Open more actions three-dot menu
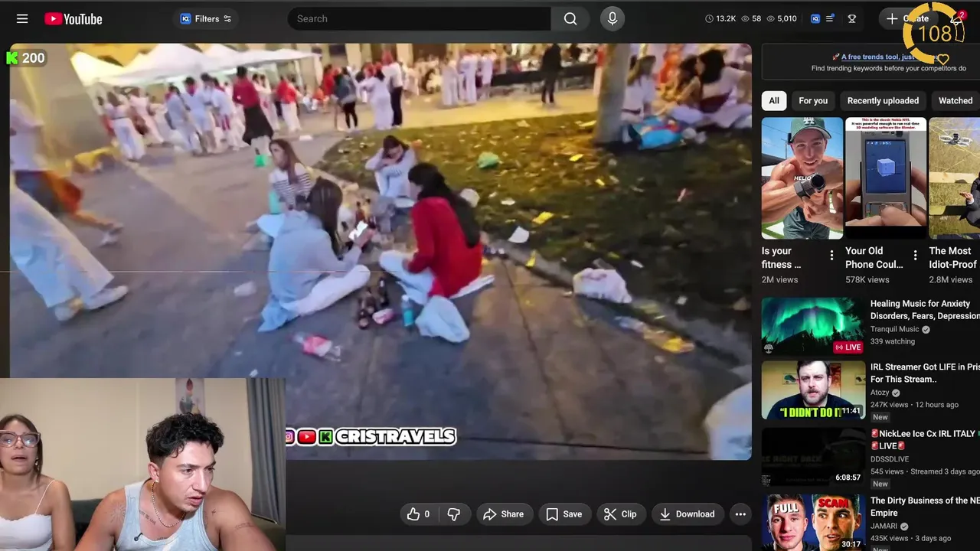This screenshot has width=980, height=551. click(740, 514)
